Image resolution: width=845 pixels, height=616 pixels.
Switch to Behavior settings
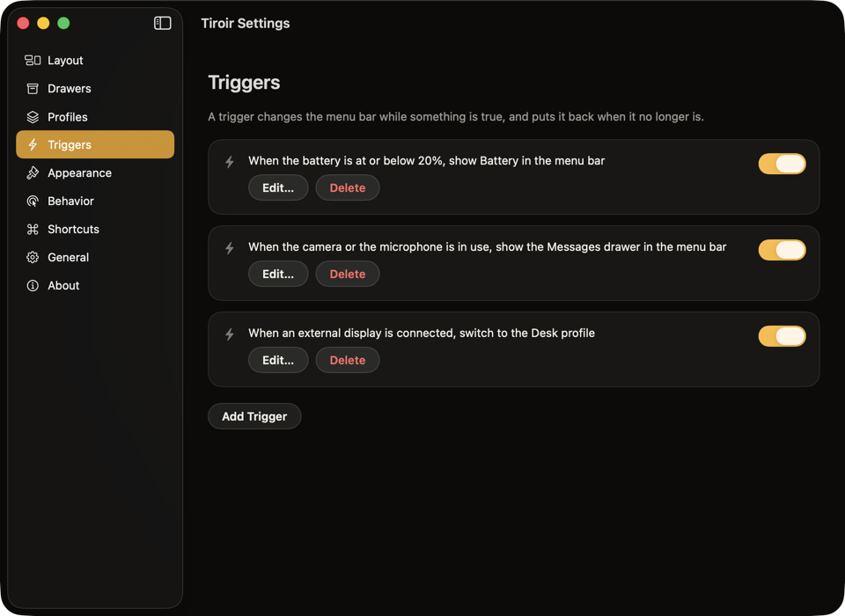coord(95,201)
